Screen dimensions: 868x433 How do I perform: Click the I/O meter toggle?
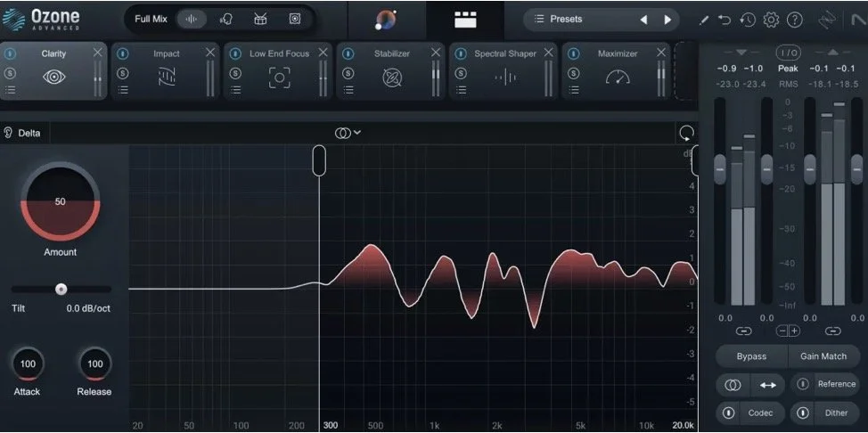pos(788,53)
